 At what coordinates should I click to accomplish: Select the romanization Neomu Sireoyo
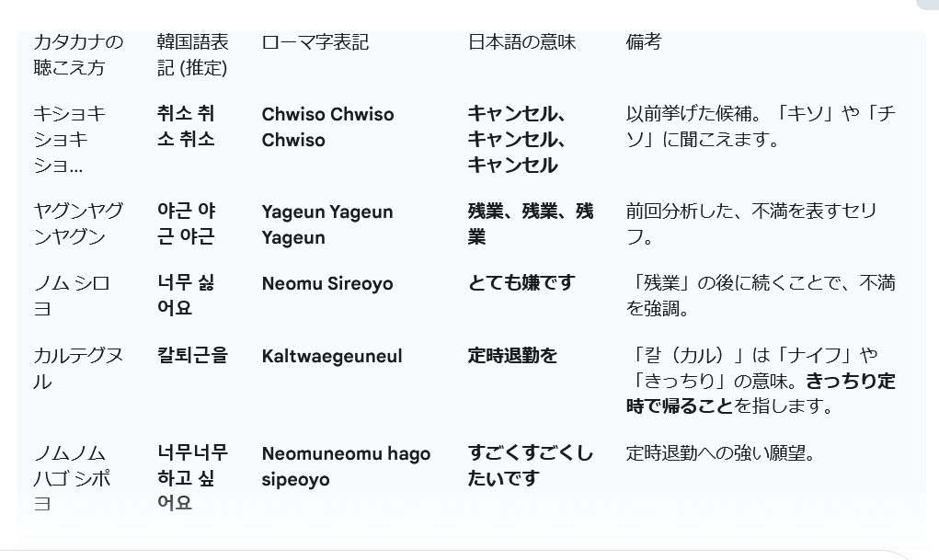point(326,283)
